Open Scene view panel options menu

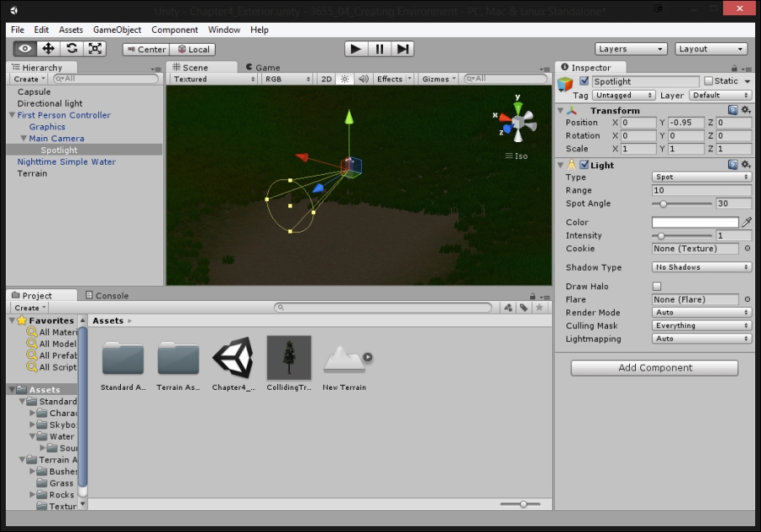tap(545, 69)
